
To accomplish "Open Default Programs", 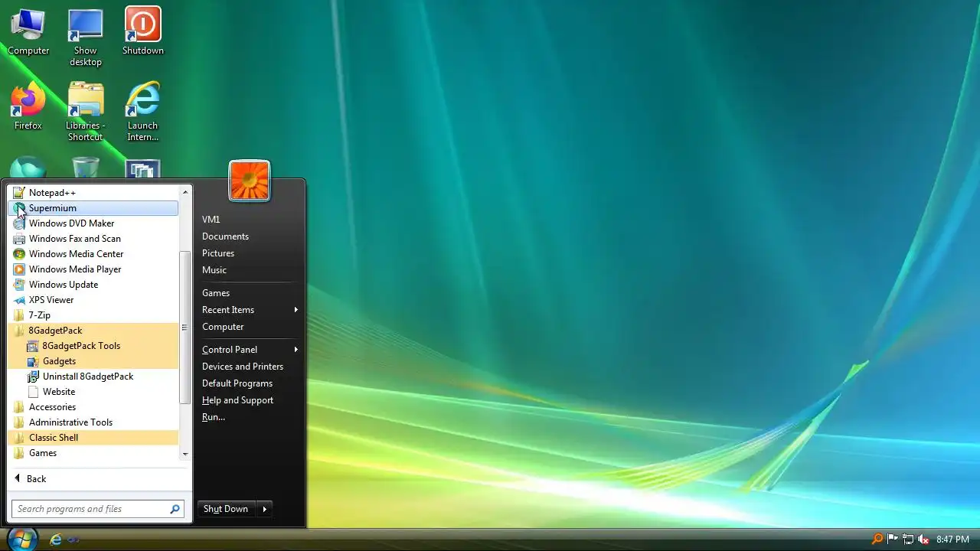I will pyautogui.click(x=249, y=383).
